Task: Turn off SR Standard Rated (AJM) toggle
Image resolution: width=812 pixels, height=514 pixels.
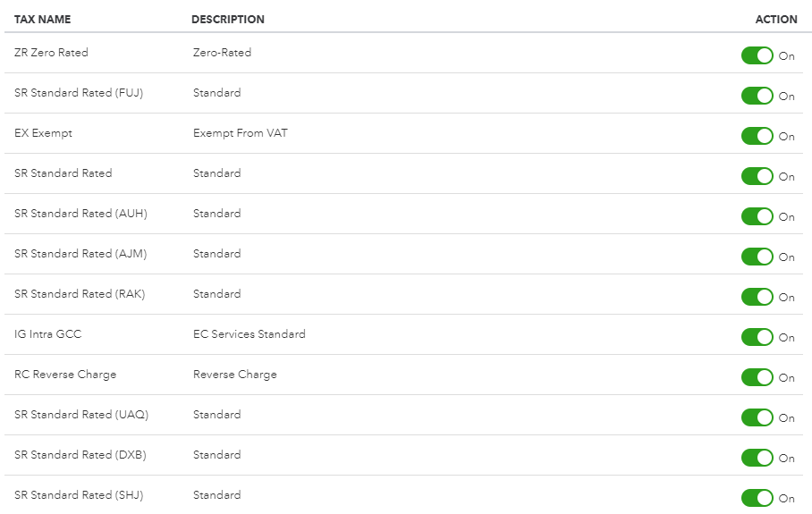Action: pyautogui.click(x=757, y=257)
